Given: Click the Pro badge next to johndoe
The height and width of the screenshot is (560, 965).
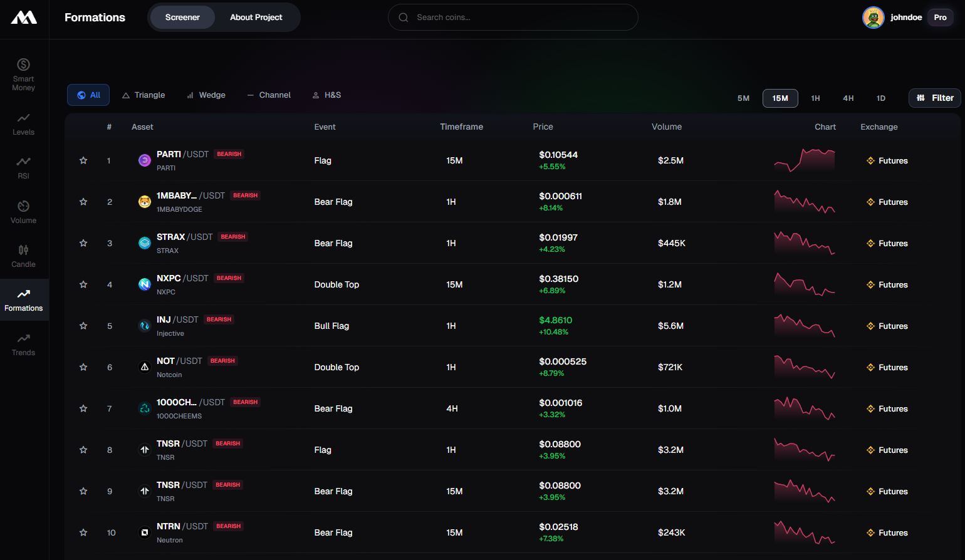Looking at the screenshot, I should click(x=940, y=18).
